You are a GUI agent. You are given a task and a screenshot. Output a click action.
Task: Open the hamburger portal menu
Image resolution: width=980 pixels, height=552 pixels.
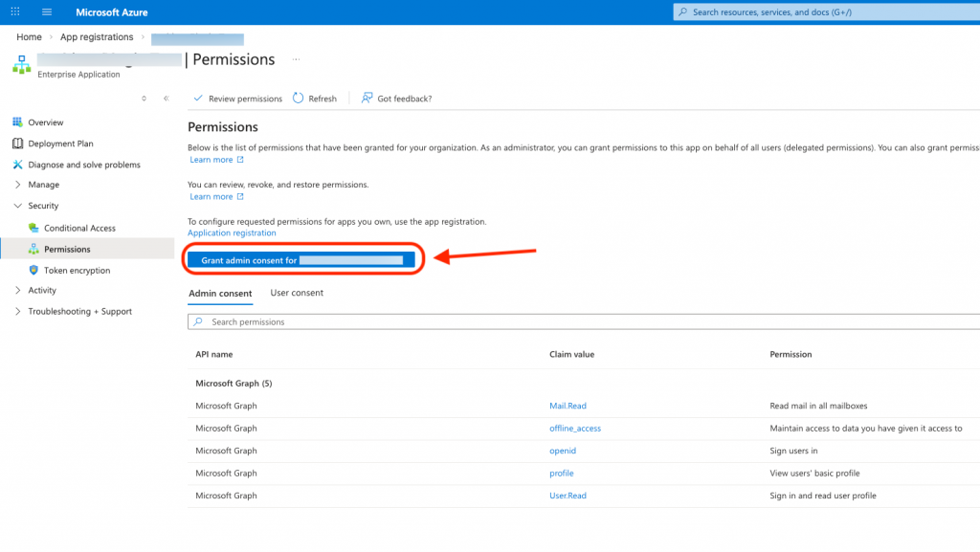46,11
